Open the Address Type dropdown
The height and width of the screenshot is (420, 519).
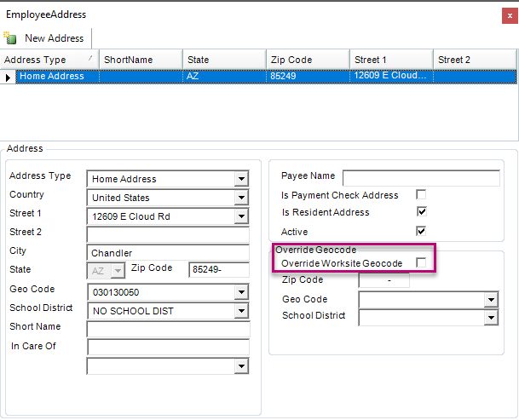[242, 179]
